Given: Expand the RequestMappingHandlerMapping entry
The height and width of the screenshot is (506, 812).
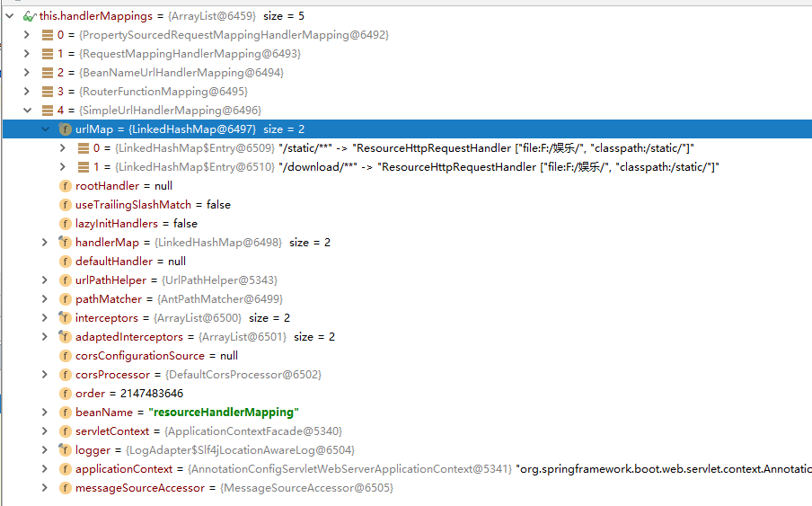Looking at the screenshot, I should click(x=27, y=54).
